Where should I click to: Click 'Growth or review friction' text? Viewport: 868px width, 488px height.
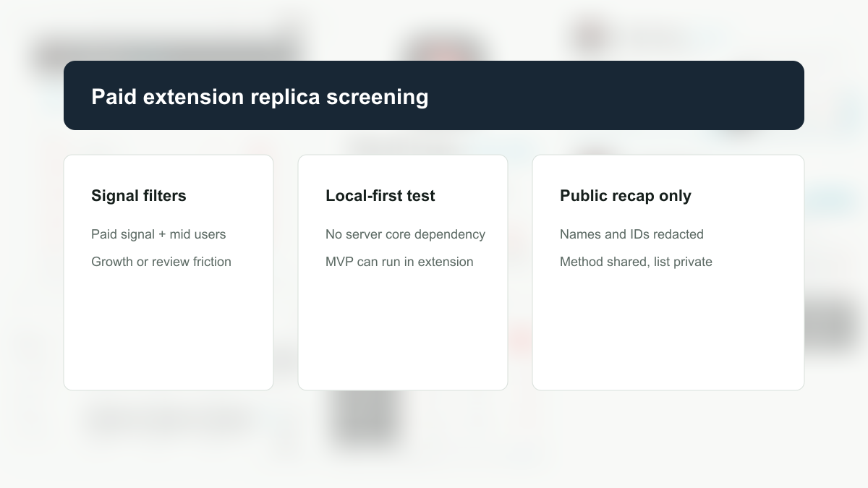[161, 262]
